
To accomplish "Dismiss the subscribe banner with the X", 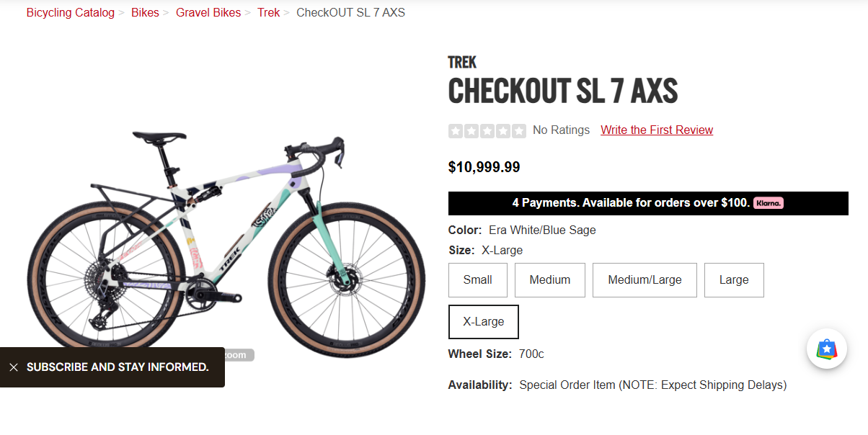I will click(14, 367).
